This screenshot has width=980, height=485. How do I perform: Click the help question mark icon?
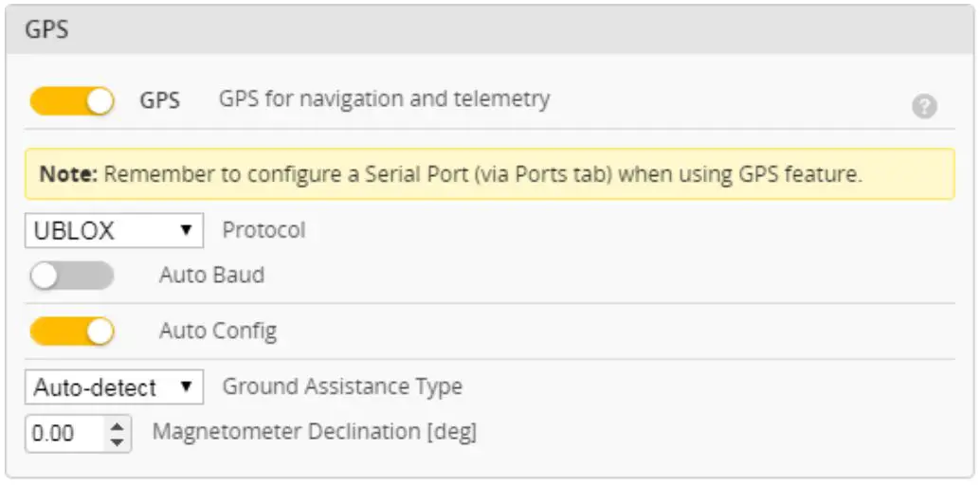tap(924, 107)
